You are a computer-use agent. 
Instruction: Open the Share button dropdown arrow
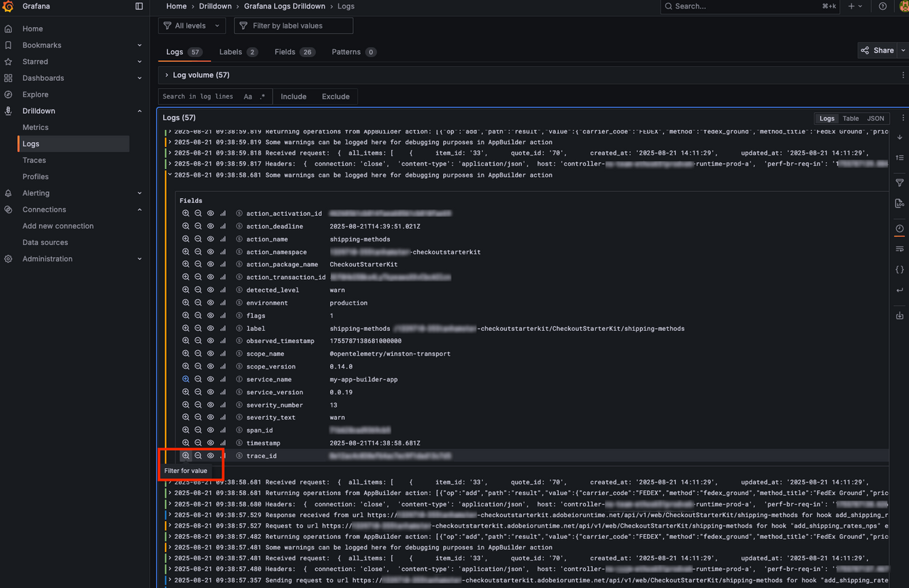(x=902, y=50)
